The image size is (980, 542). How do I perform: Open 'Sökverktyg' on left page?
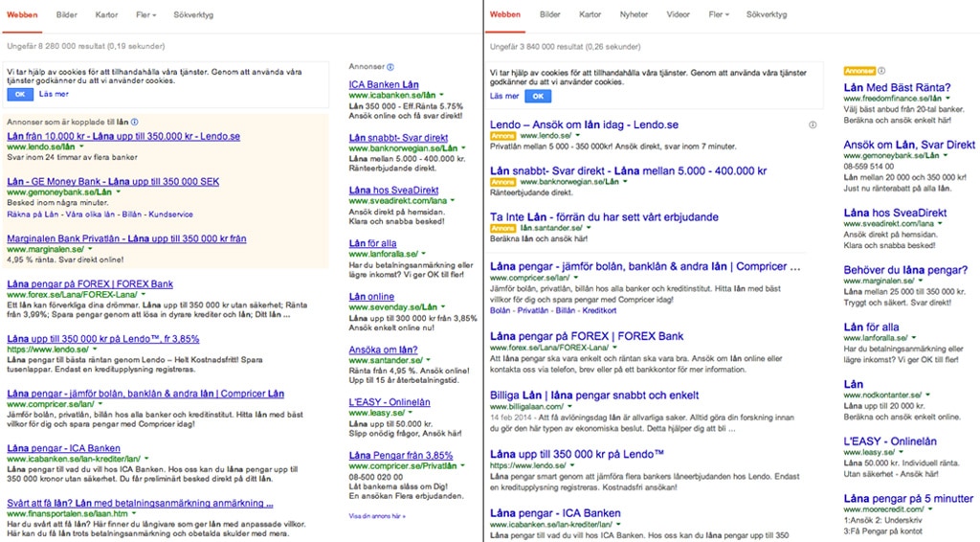(x=193, y=15)
